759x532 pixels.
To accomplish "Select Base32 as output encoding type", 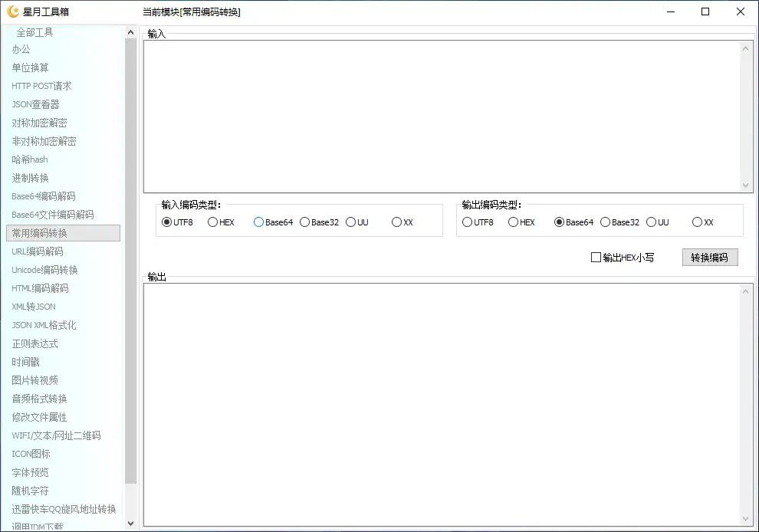I will click(619, 222).
